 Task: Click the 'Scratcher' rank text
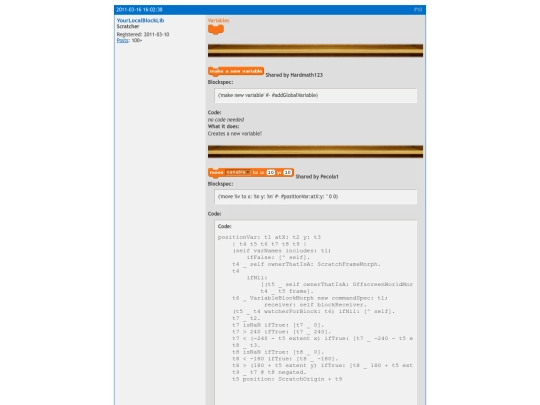128,26
